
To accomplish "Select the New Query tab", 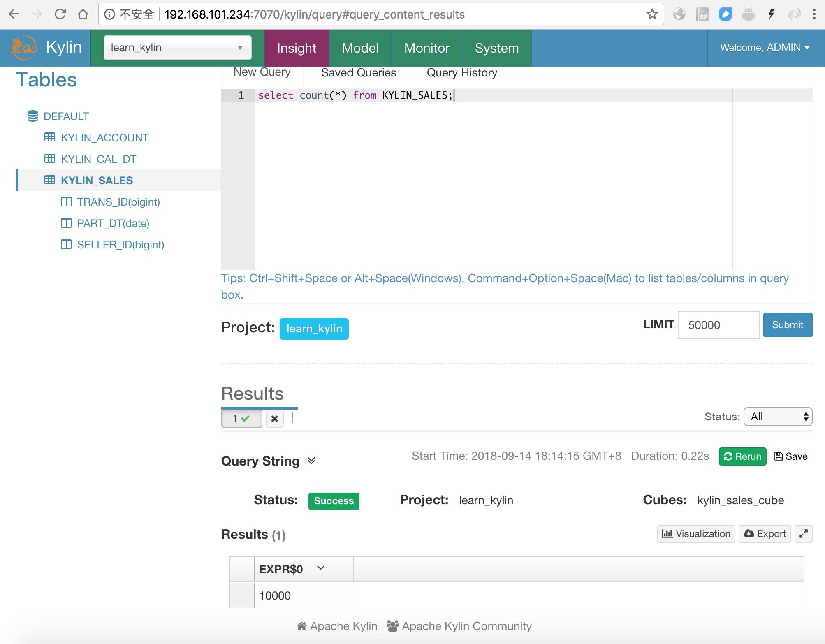I will [262, 72].
